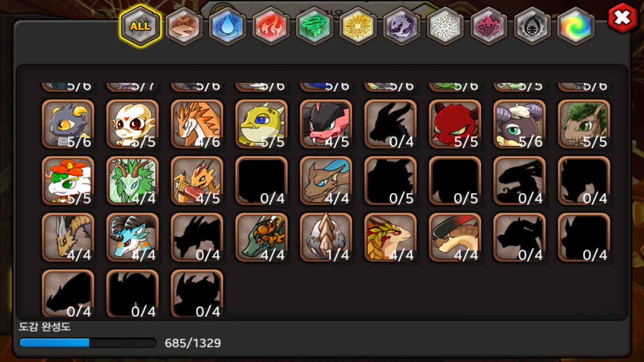Viewport: 644px width, 362px height.
Task: Open the white dragon with red flower
Action: 68,181
